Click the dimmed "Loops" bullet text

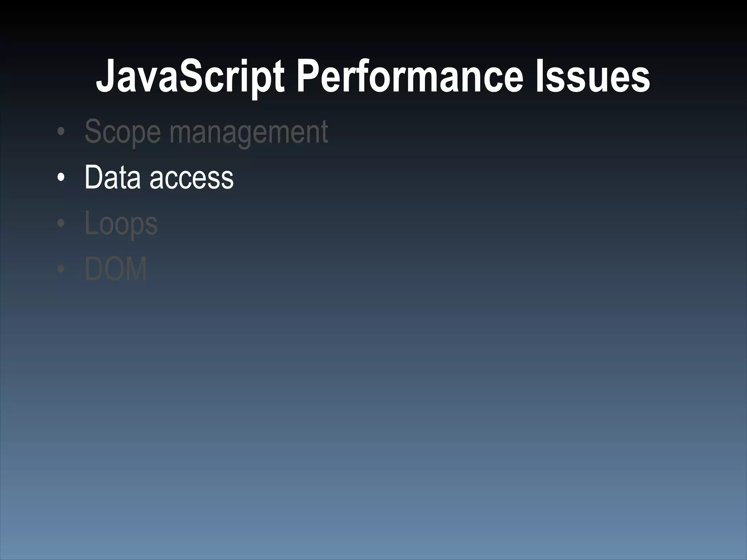click(121, 223)
